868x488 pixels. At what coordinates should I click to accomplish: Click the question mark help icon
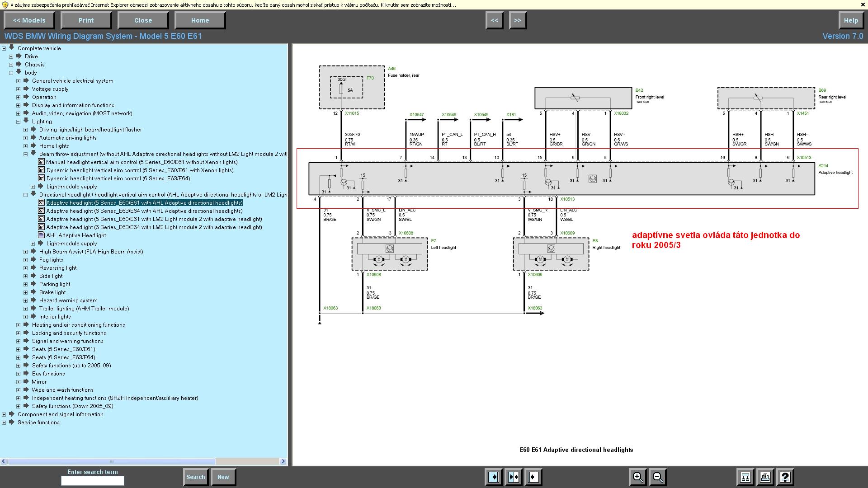[x=785, y=477]
